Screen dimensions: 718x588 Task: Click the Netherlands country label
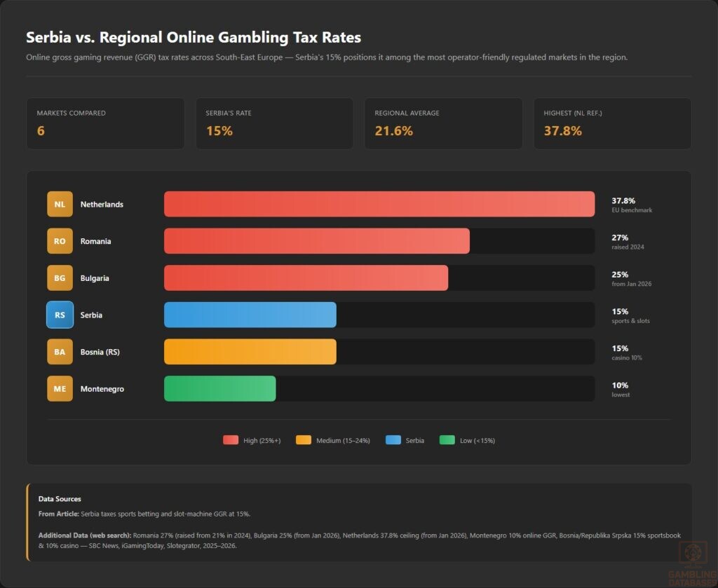[x=102, y=205]
